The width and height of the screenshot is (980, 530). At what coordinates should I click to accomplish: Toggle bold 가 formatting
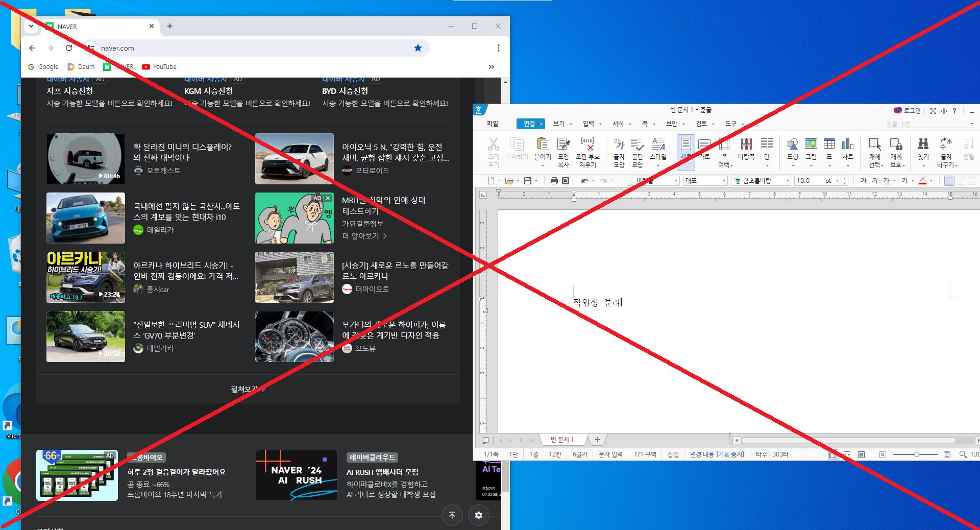[864, 181]
